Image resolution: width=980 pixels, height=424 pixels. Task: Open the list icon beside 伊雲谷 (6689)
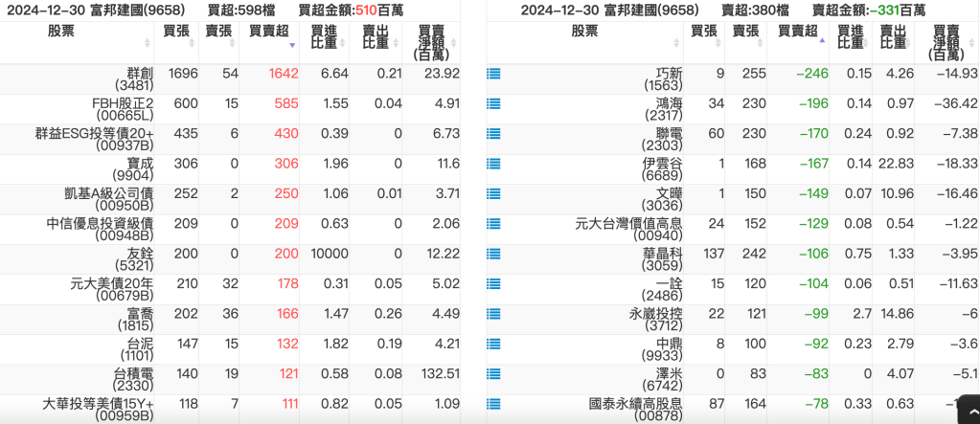[x=493, y=164]
